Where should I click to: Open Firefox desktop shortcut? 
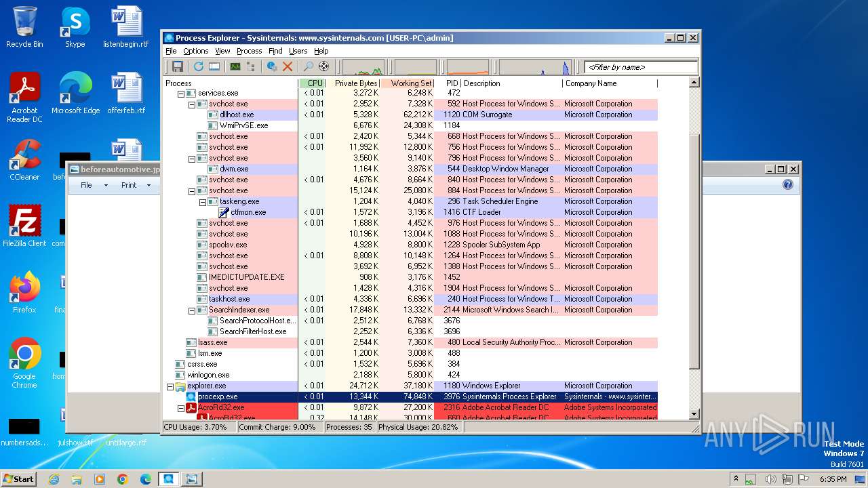point(24,293)
